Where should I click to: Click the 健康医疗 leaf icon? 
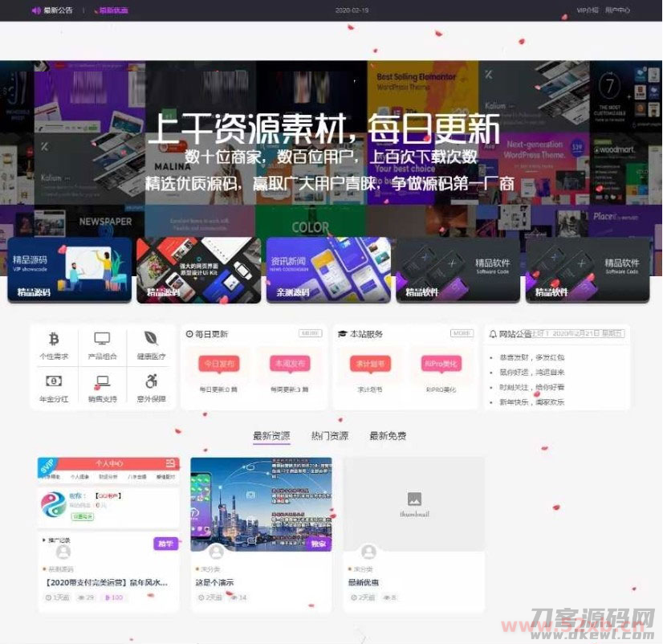point(150,339)
